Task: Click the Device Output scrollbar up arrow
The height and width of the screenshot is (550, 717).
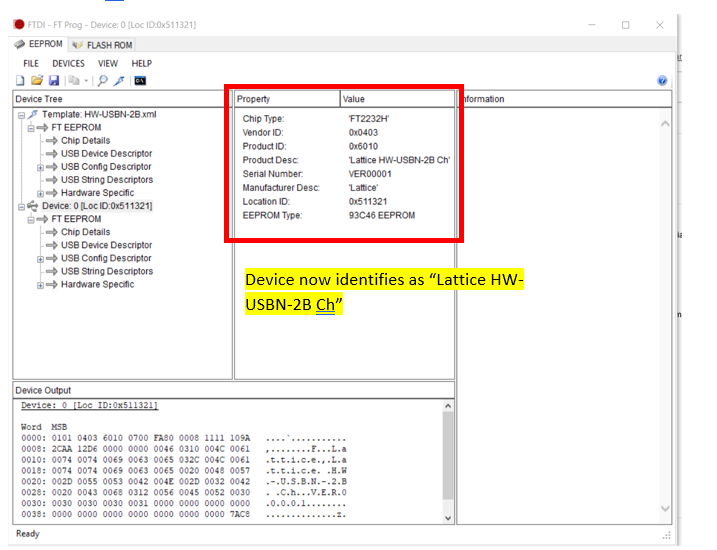Action: (448, 406)
